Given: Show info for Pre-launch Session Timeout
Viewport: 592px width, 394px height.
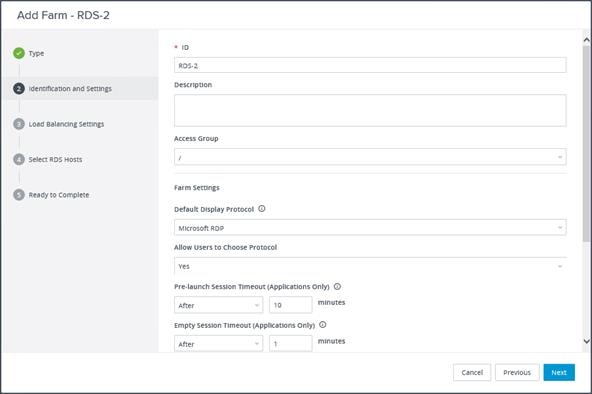Looking at the screenshot, I should [x=338, y=286].
